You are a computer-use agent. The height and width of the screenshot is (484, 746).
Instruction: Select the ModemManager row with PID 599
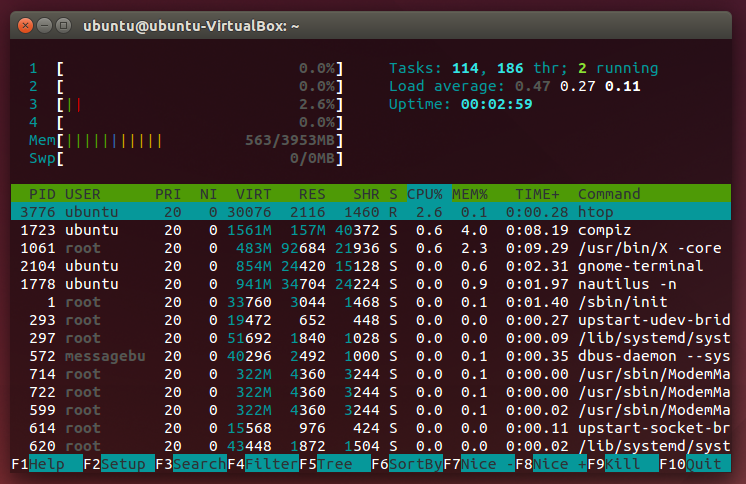(x=371, y=410)
